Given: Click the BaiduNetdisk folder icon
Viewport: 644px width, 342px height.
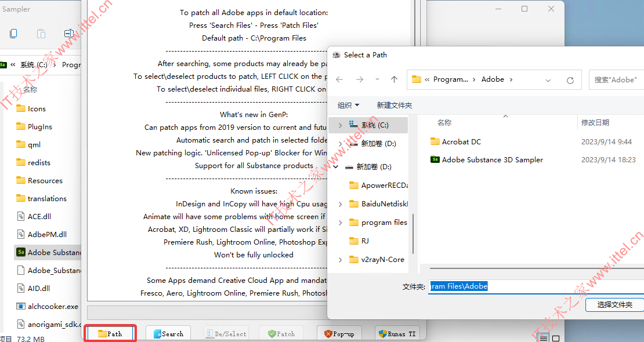Looking at the screenshot, I should click(354, 203).
